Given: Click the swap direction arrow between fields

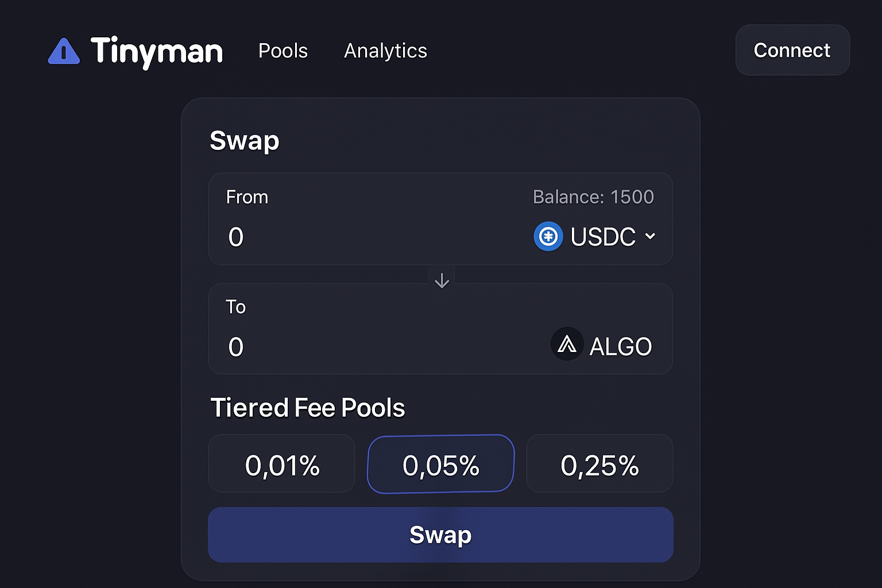Looking at the screenshot, I should pyautogui.click(x=441, y=280).
